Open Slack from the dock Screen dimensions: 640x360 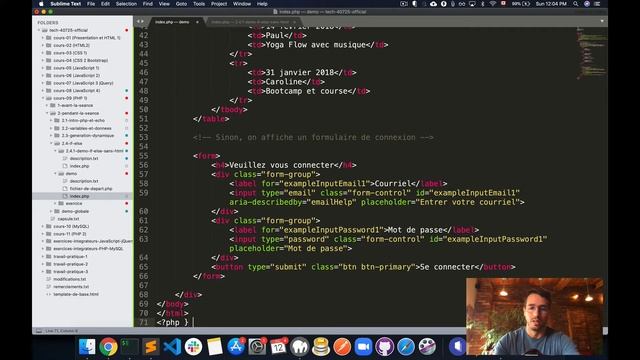[193, 347]
